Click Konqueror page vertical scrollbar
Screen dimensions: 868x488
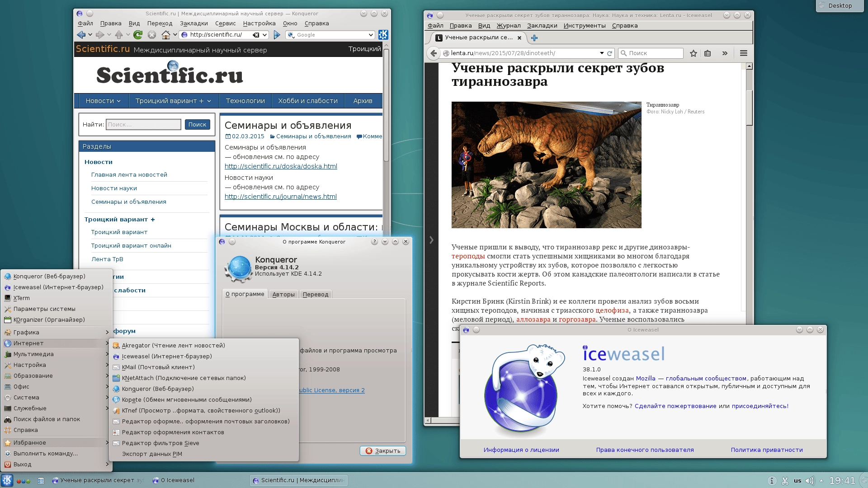(386, 105)
